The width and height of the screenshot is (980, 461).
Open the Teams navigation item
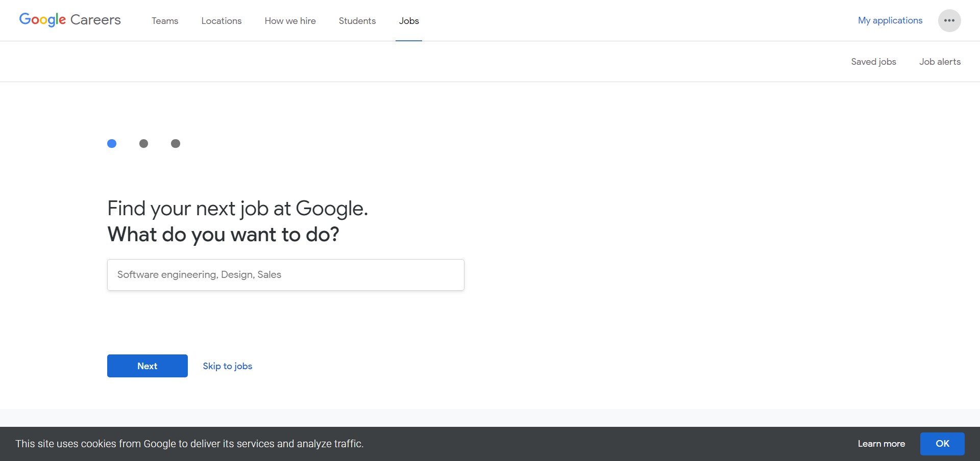pyautogui.click(x=165, y=21)
